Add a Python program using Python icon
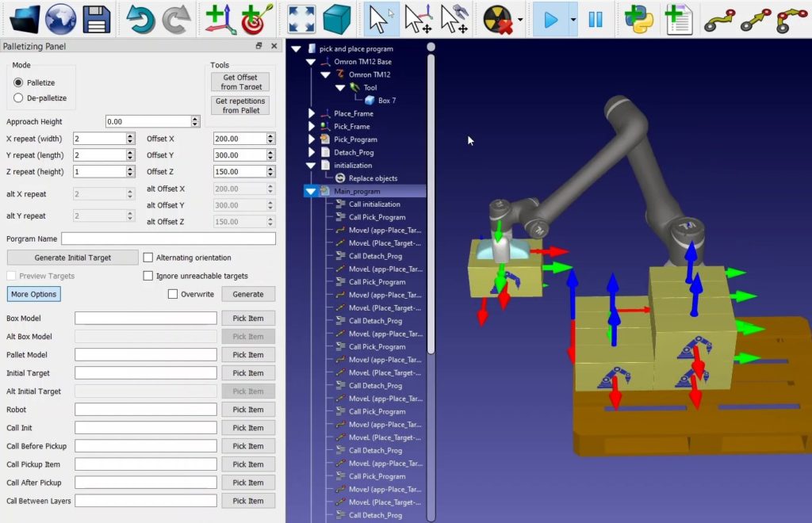812x523 pixels. click(x=639, y=19)
